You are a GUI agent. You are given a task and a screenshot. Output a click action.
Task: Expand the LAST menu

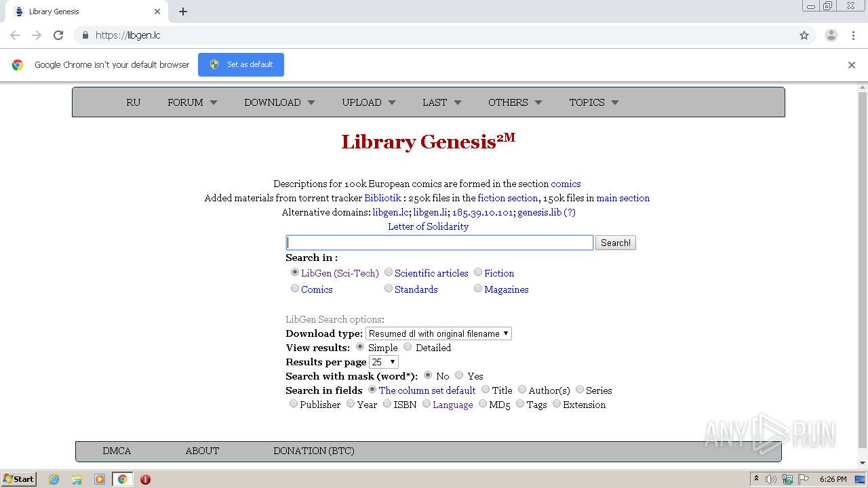pyautogui.click(x=441, y=102)
